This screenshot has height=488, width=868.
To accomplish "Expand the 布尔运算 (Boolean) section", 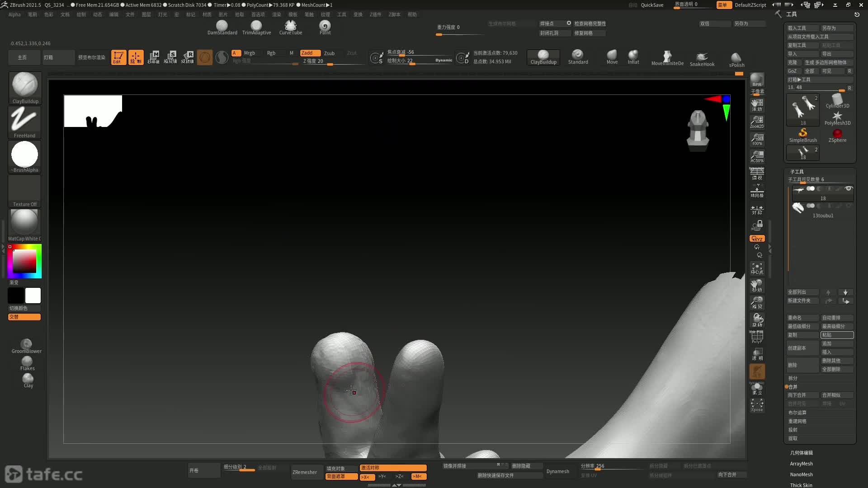I will (x=797, y=413).
